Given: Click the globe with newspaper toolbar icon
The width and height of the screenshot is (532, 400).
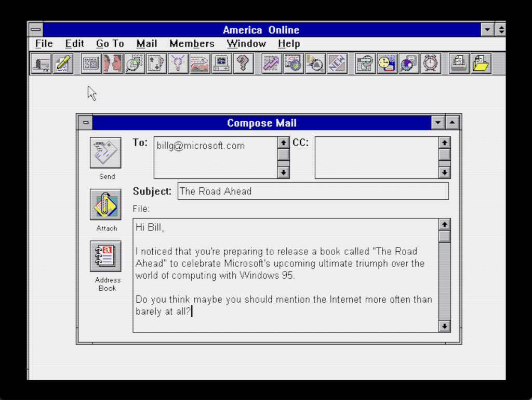Looking at the screenshot, I should pos(293,63).
